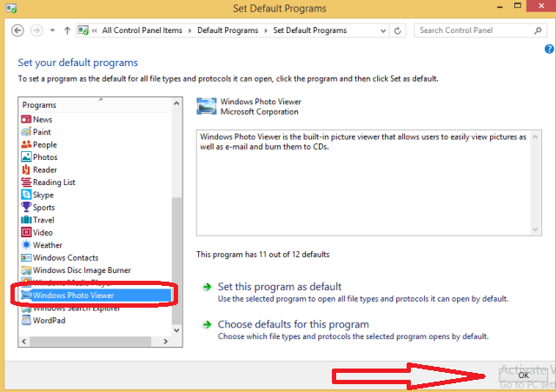The width and height of the screenshot is (556, 392).
Task: Select the Skype program icon
Action: click(x=26, y=195)
